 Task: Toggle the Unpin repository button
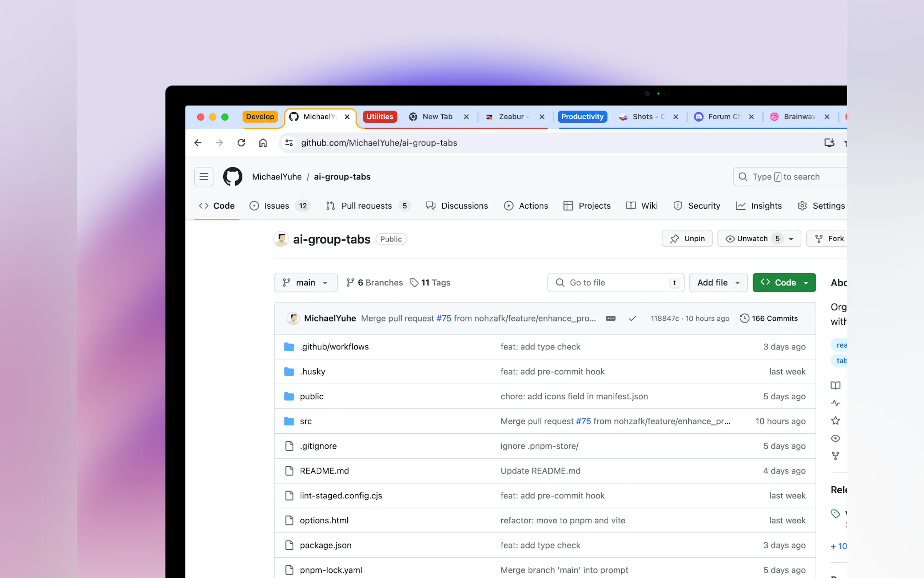pyautogui.click(x=687, y=238)
